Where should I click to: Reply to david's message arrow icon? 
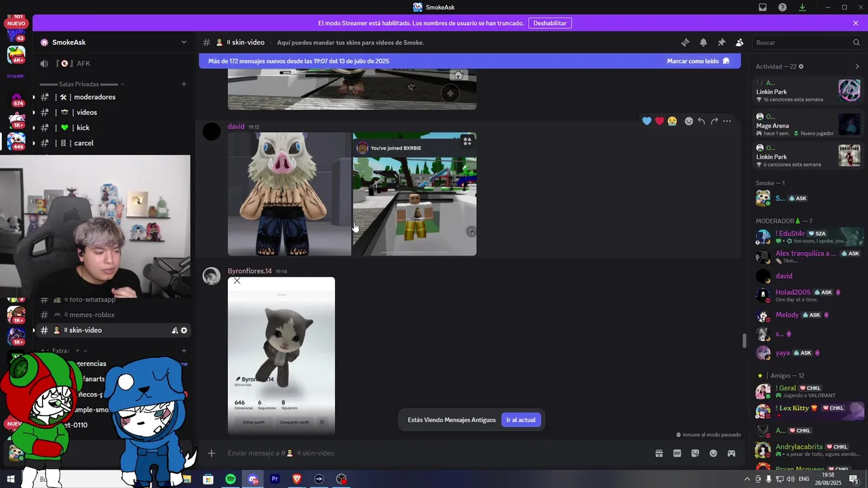pyautogui.click(x=701, y=121)
